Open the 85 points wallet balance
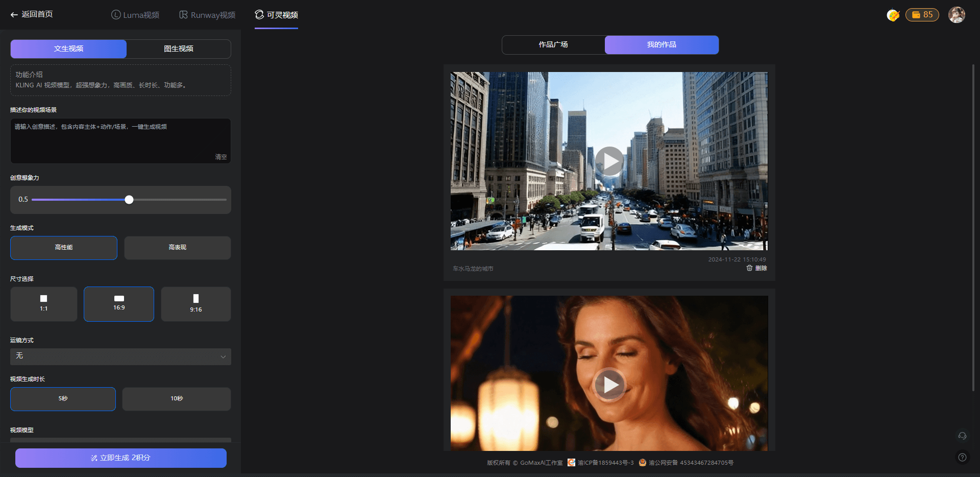Screen dimensions: 980x477 (x=922, y=15)
